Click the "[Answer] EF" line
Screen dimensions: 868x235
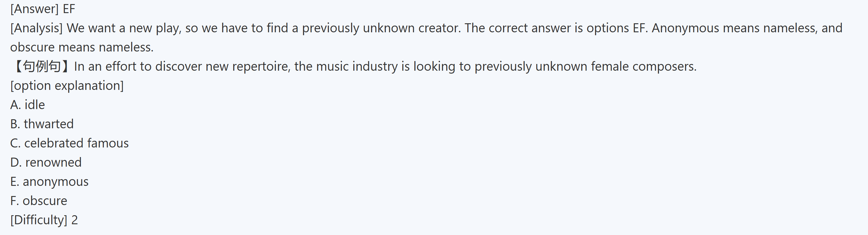[x=43, y=9]
